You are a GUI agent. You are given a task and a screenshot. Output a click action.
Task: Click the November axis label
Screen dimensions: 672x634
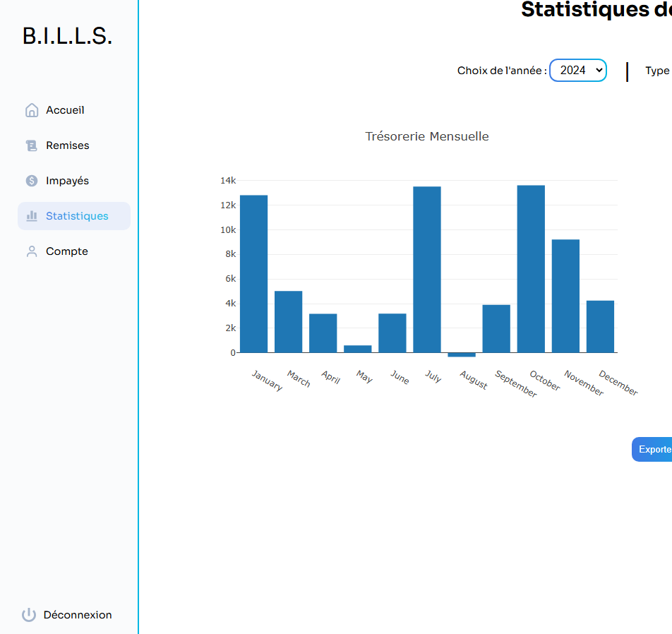click(x=584, y=383)
